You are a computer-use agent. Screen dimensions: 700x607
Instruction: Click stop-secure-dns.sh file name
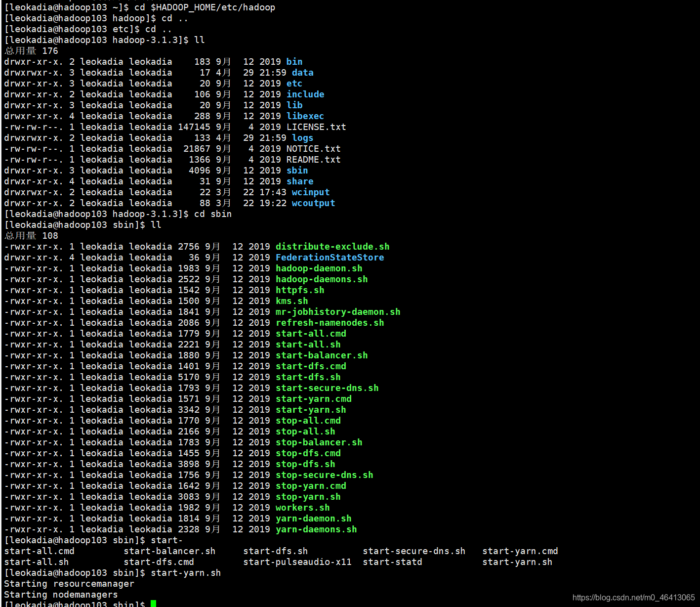pyautogui.click(x=325, y=475)
